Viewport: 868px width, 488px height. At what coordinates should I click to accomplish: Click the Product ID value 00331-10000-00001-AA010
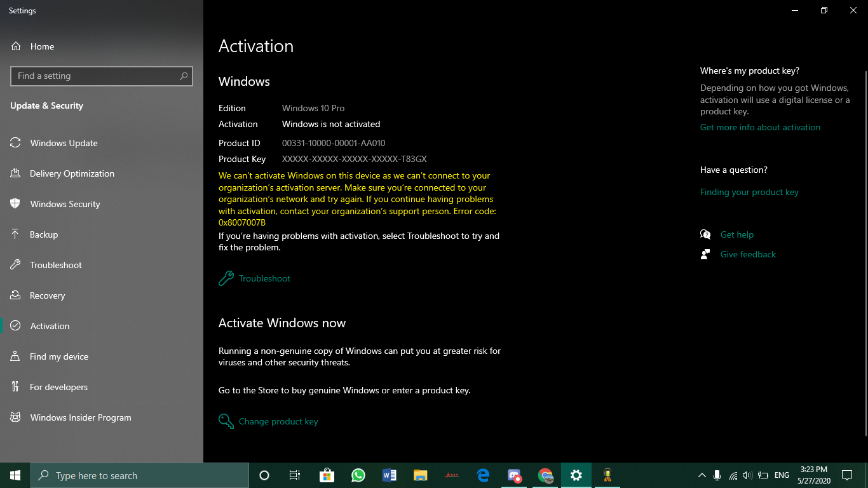[334, 143]
